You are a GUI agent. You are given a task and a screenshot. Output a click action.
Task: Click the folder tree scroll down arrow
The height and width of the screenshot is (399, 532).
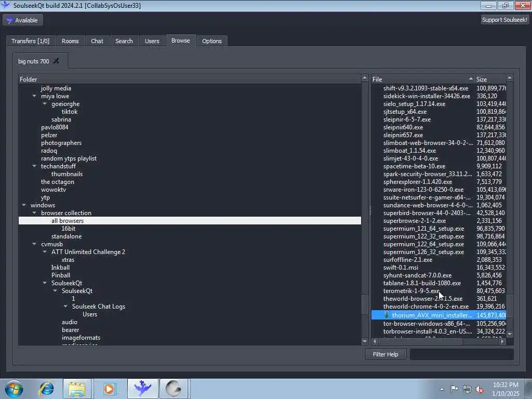coord(365,342)
